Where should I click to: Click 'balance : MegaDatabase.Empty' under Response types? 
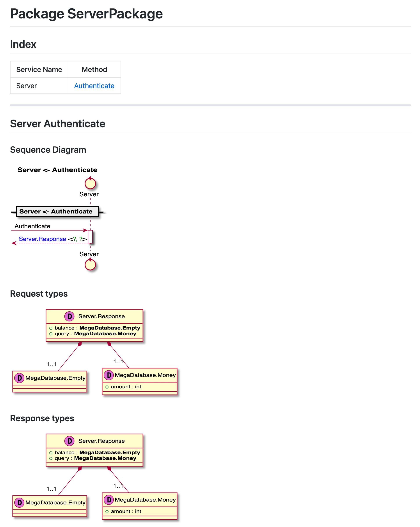coord(97,452)
